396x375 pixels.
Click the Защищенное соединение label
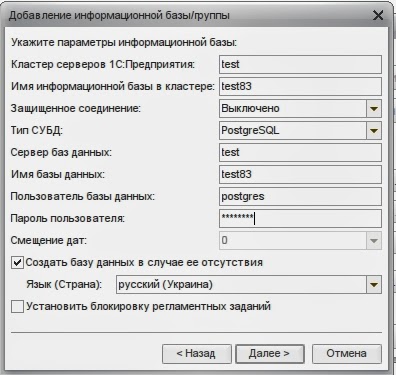pos(76,109)
